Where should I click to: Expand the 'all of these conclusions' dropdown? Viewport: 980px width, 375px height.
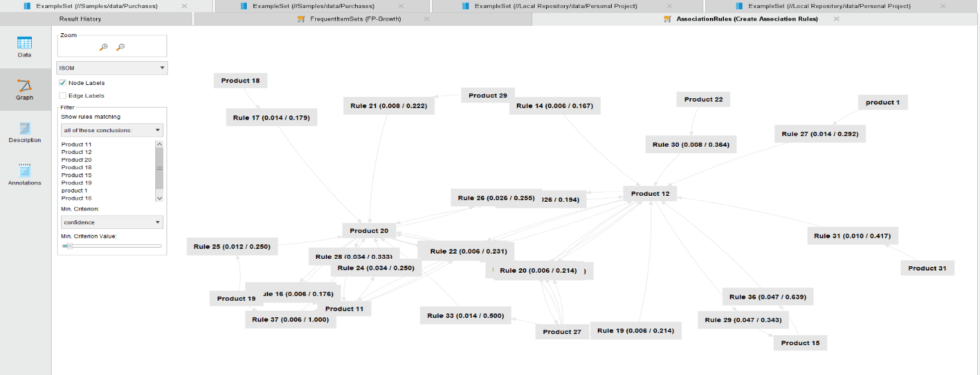(x=111, y=130)
